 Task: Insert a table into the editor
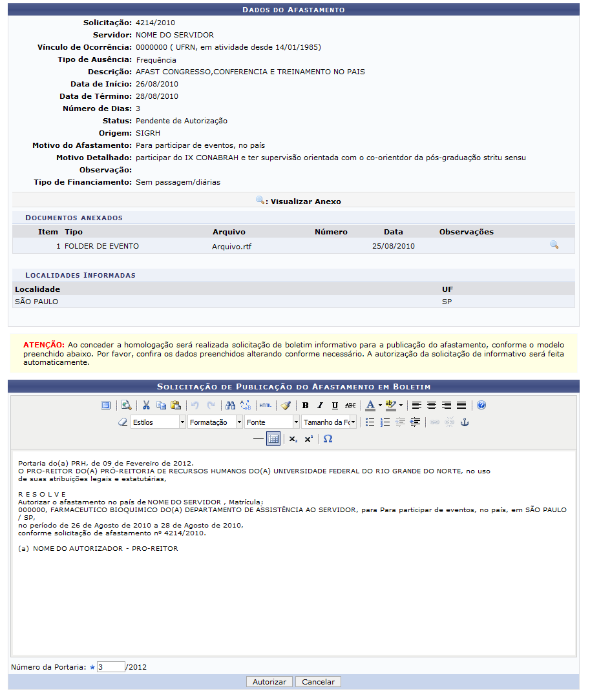tap(273, 439)
